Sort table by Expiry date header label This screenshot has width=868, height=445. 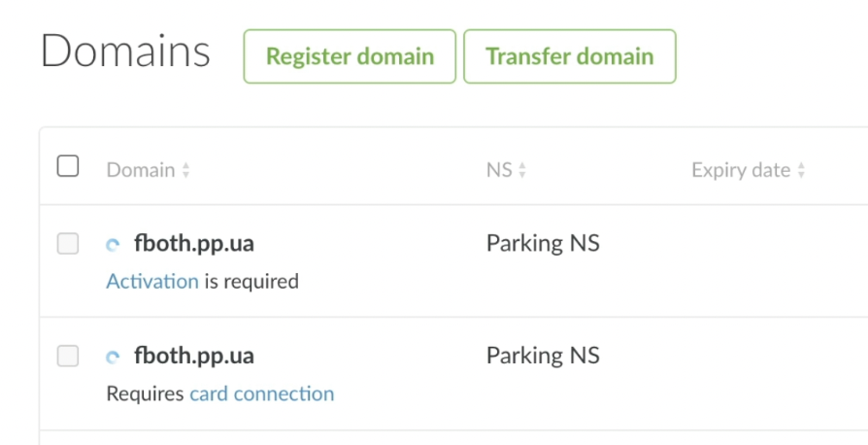coord(741,170)
